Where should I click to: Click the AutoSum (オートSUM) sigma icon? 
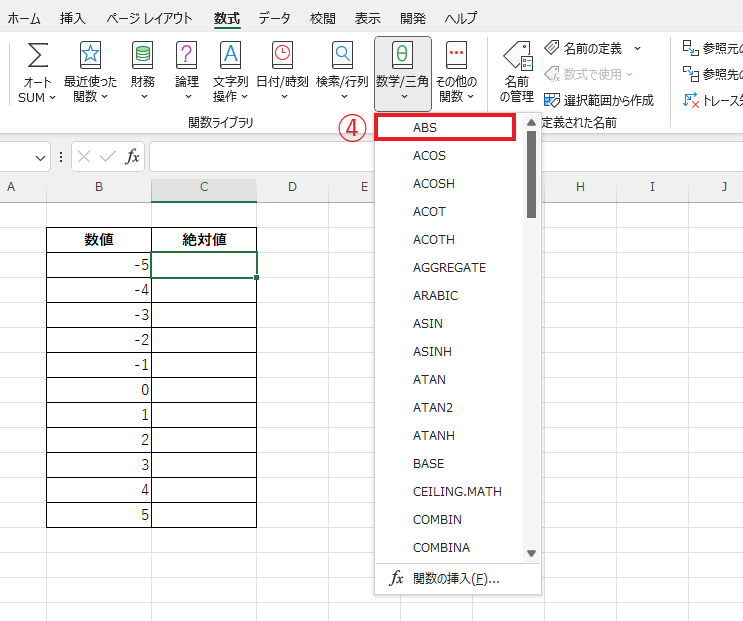[x=38, y=56]
